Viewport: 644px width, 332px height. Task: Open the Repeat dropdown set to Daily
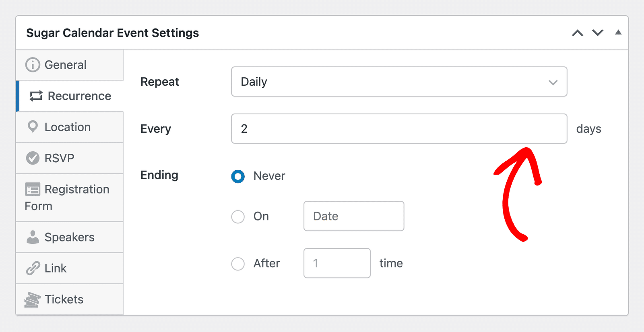399,82
